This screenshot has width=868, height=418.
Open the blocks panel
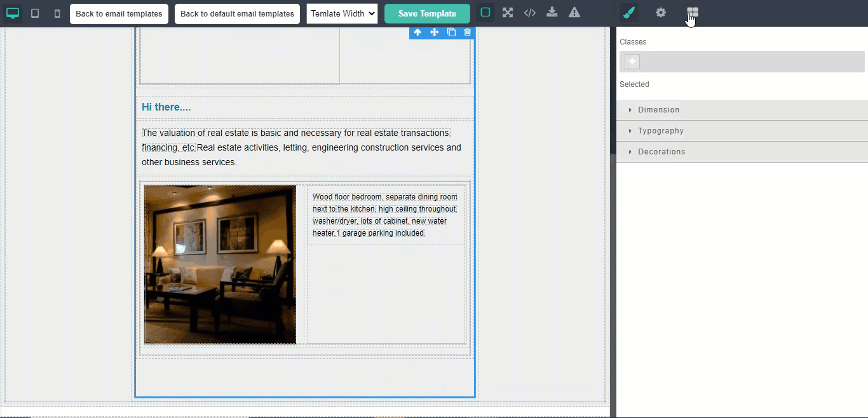pos(693,13)
